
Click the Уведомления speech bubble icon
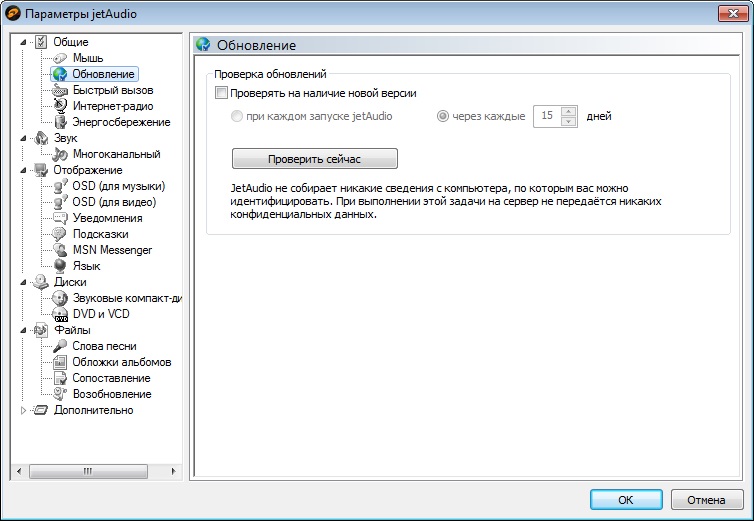[x=60, y=218]
